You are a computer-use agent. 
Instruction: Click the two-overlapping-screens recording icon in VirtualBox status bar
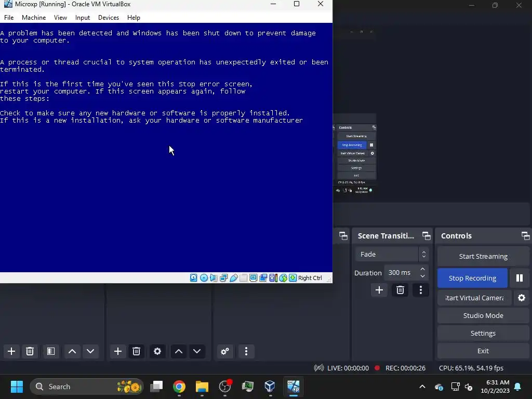263,278
